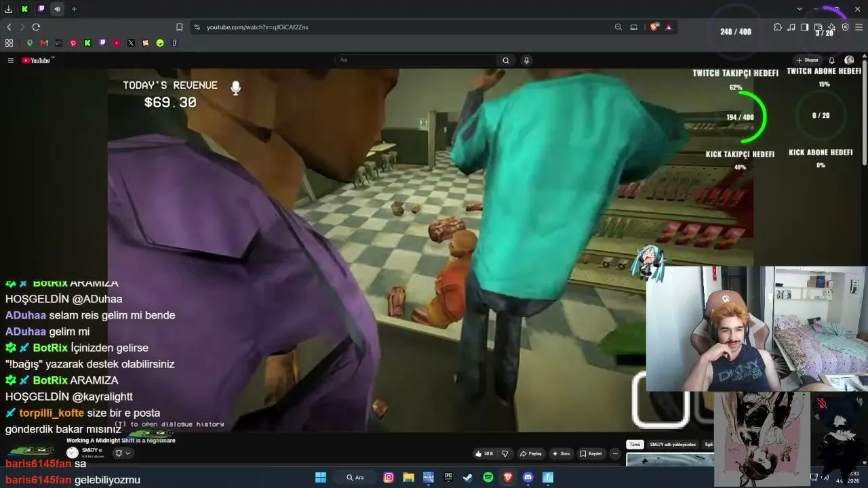
Task: Open a new browser tab
Action: tap(74, 9)
